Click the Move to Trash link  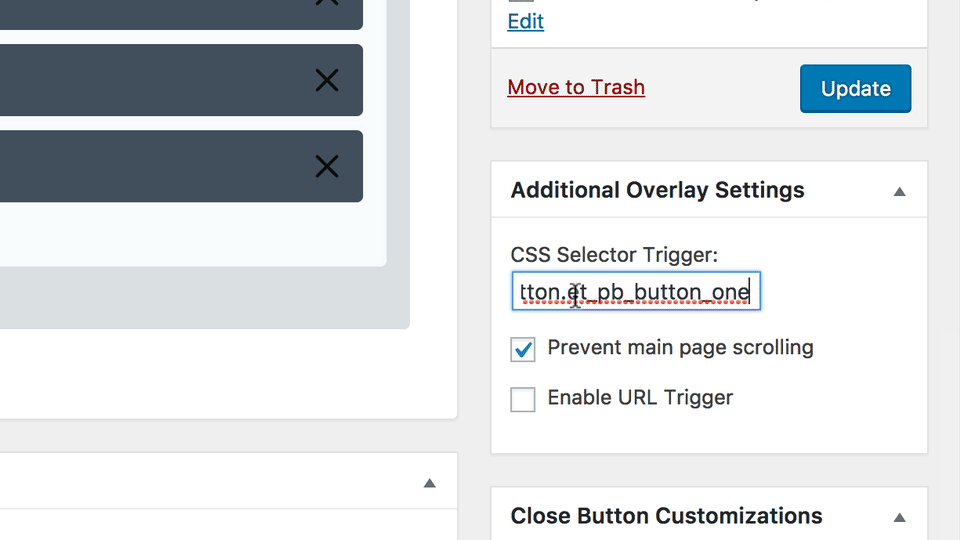click(x=576, y=88)
